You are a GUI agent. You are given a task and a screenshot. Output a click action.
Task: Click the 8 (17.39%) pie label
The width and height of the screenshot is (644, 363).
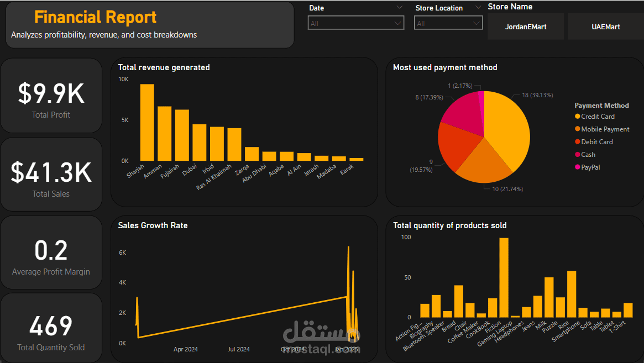tap(429, 97)
